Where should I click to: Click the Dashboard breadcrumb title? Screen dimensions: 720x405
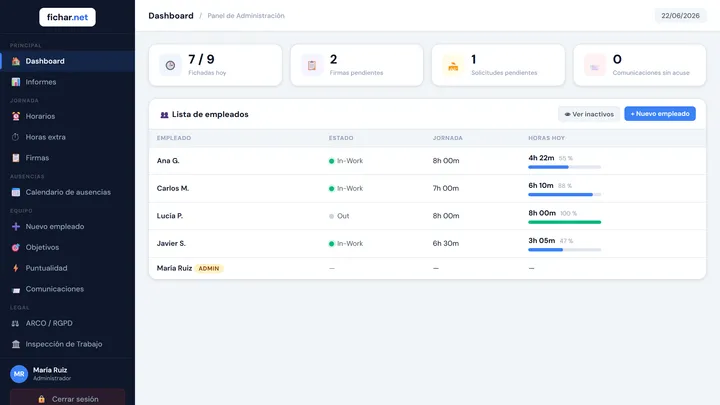pos(171,16)
